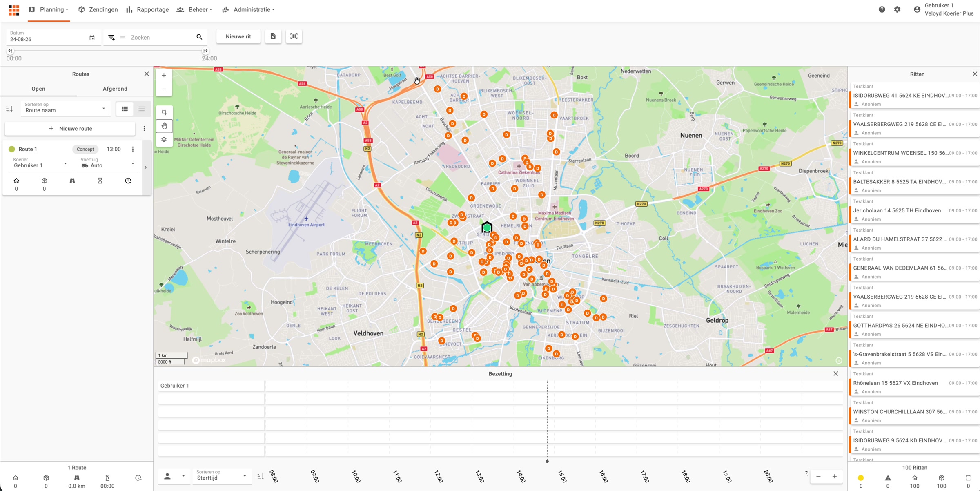Zoom out the Bezetting timeline
Viewport: 980px width, 491px height.
click(818, 476)
